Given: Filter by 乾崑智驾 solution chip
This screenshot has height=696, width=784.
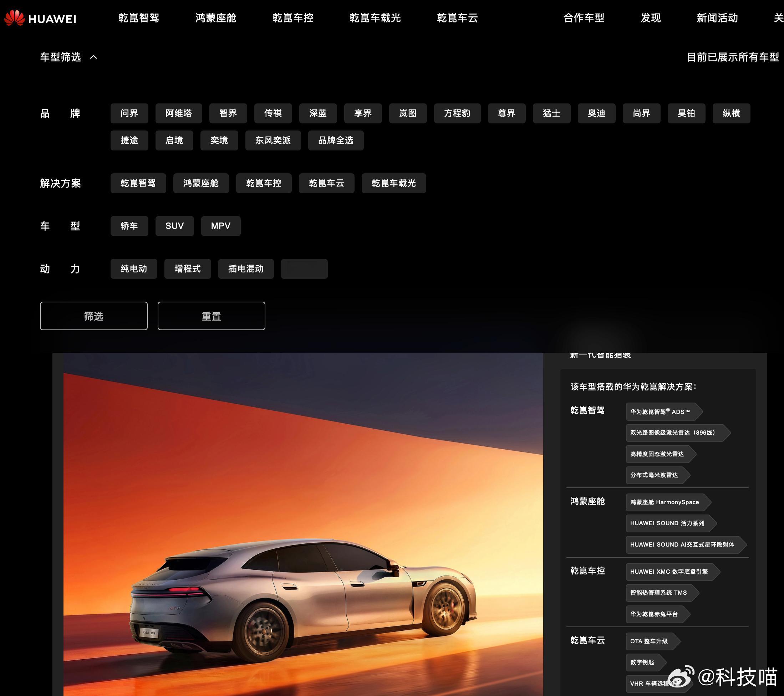Looking at the screenshot, I should tap(138, 183).
